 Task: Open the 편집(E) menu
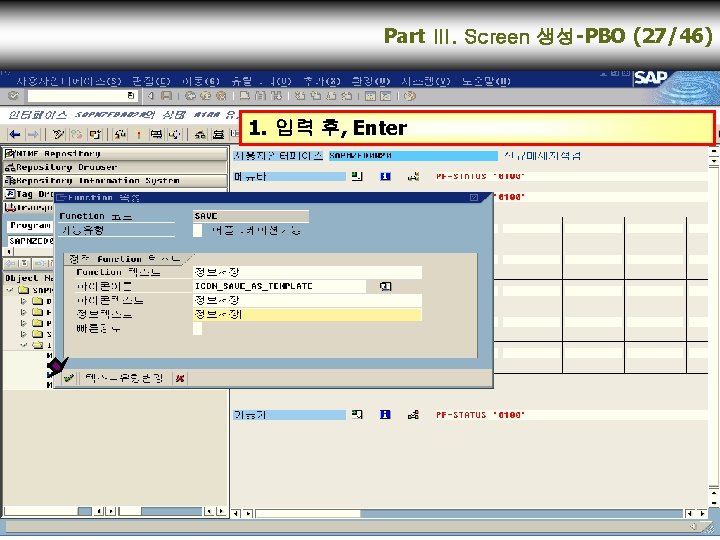point(151,81)
